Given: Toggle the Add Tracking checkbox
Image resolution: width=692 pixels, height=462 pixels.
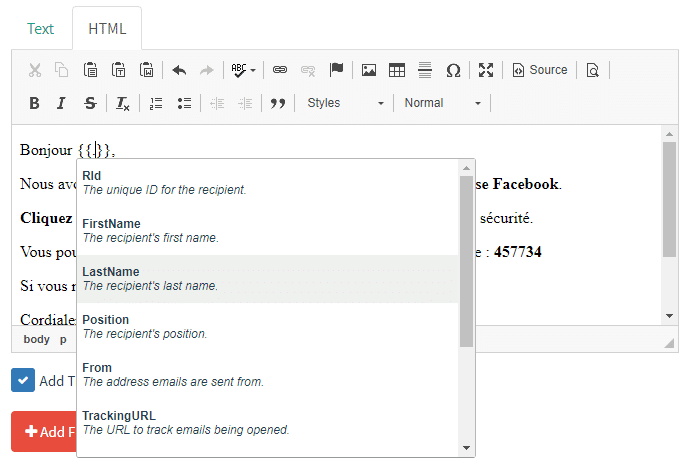Looking at the screenshot, I should 23,380.
